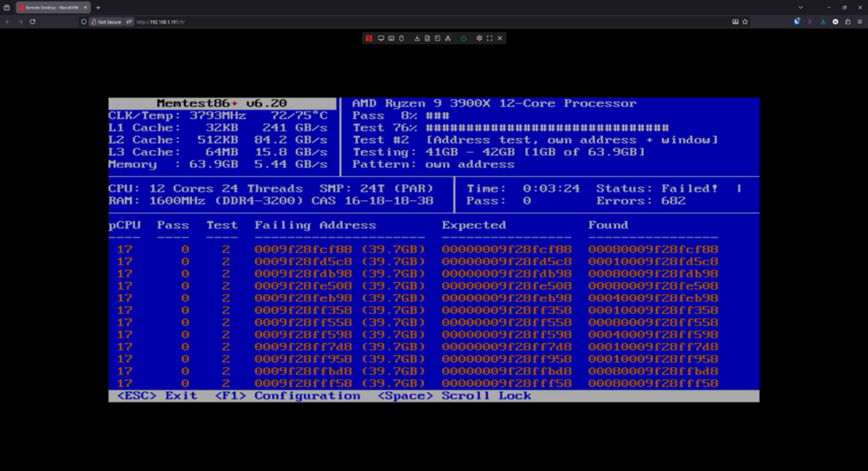
Task: Click the Pattern: own address line
Action: 433,165
